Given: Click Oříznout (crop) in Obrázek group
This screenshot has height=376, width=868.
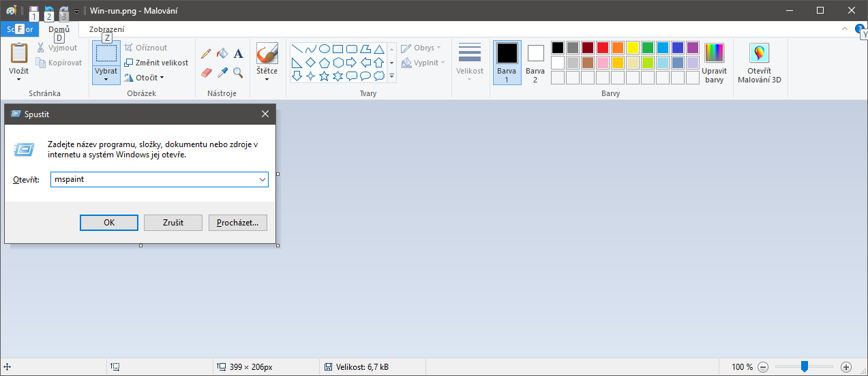Looking at the screenshot, I should click(145, 48).
